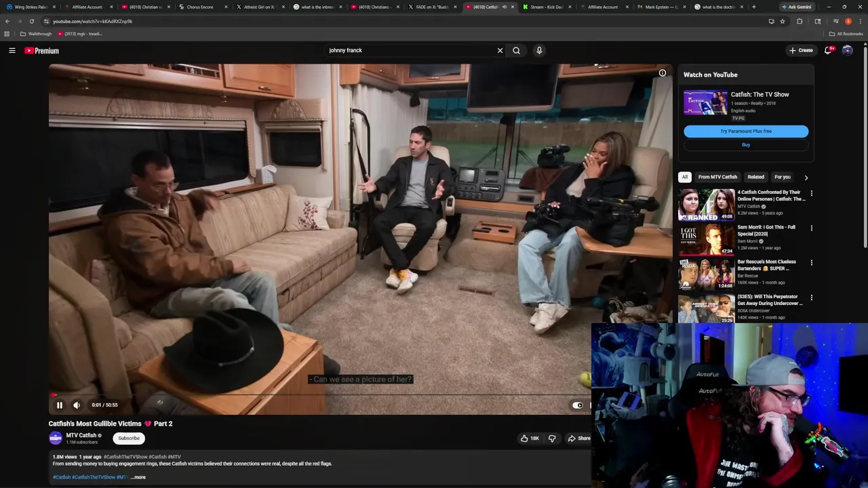Image resolution: width=868 pixels, height=488 pixels.
Task: Open the Walkthrough bookmarks folder
Action: [36, 34]
